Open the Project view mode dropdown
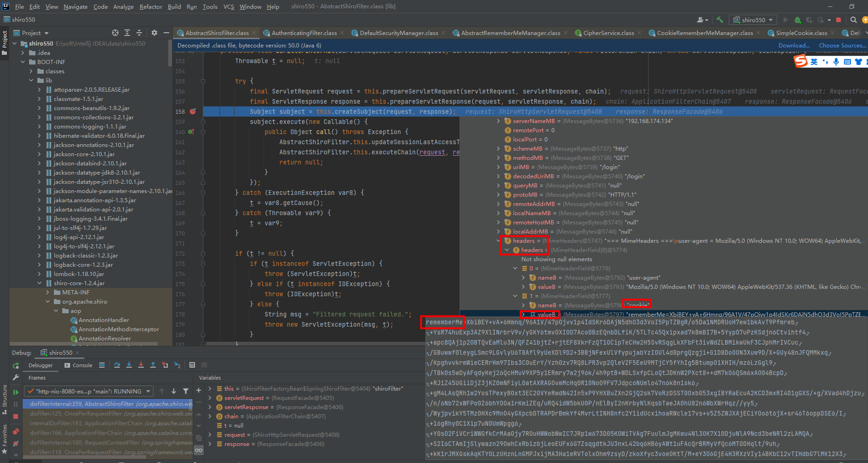Viewport: 868px width, 463px height. click(x=31, y=33)
